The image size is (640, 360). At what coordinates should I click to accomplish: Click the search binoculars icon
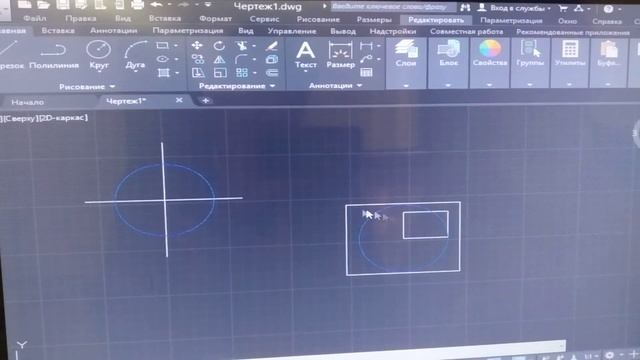(465, 8)
